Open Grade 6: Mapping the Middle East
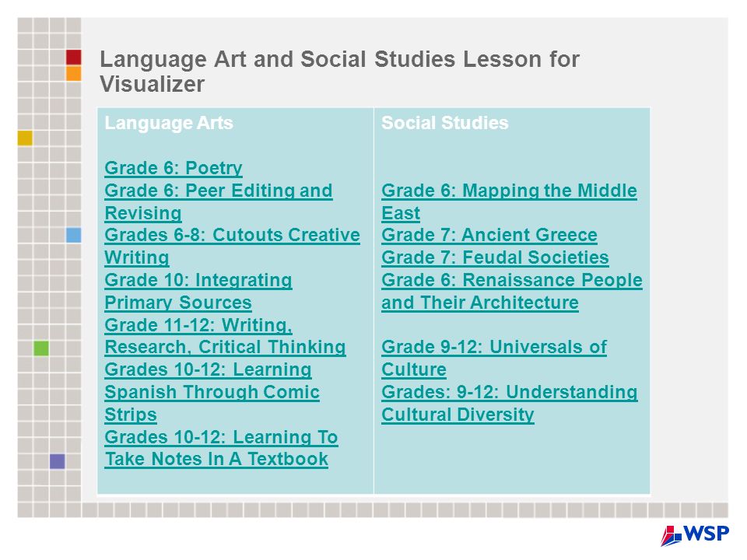This screenshot has width=747, height=560. [509, 202]
